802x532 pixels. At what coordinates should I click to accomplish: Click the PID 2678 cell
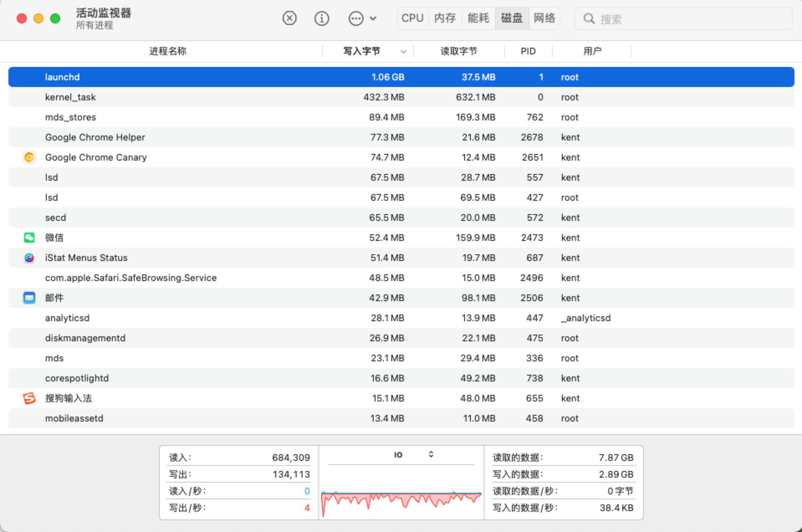tap(532, 137)
